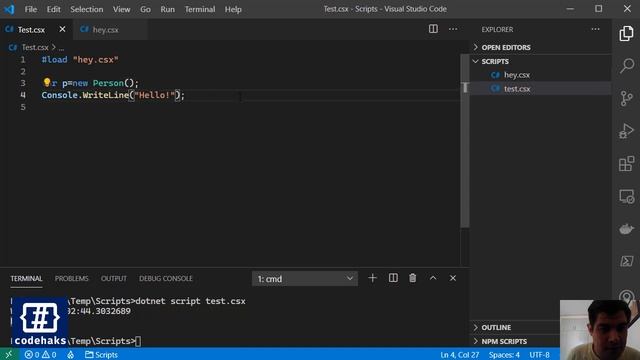Open the View menu
The width and height of the screenshot is (640, 360).
pyautogui.click(x=121, y=9)
